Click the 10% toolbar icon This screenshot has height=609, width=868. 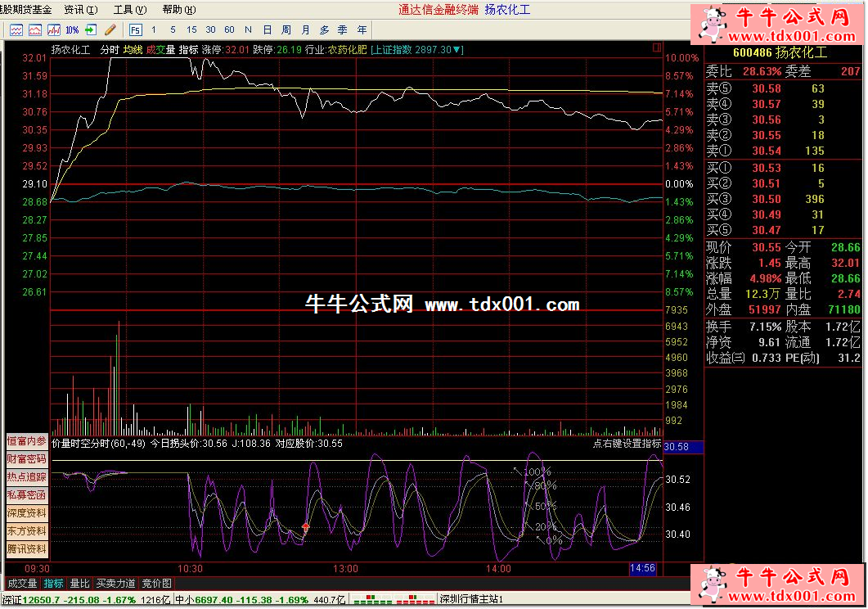tap(72, 30)
